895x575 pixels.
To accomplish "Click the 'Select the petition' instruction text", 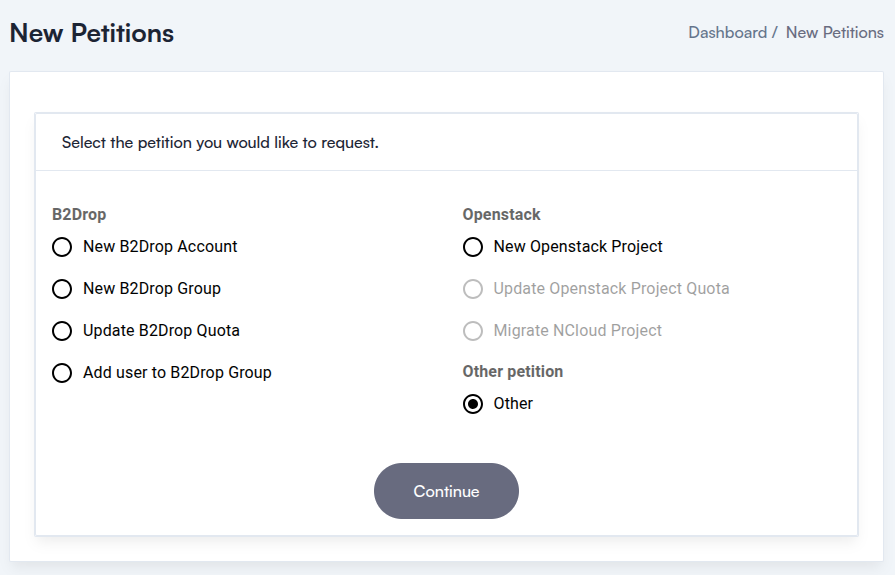I will click(x=220, y=142).
